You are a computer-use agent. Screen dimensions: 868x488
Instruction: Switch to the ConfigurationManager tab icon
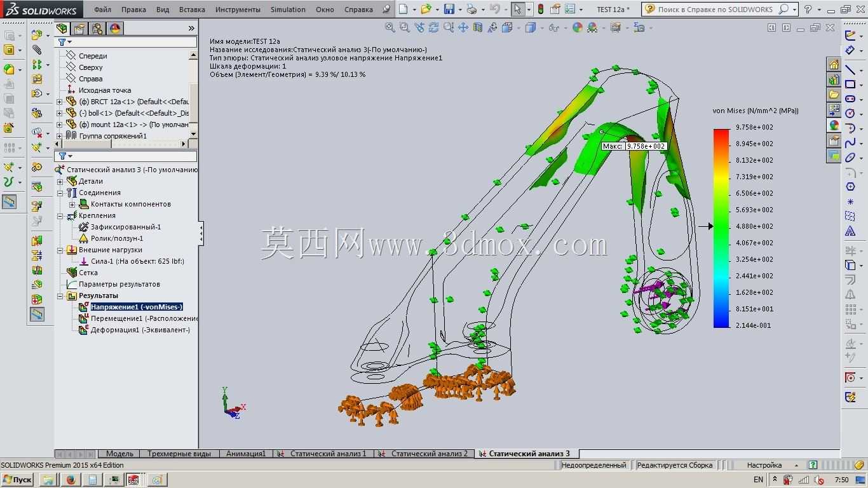[97, 29]
